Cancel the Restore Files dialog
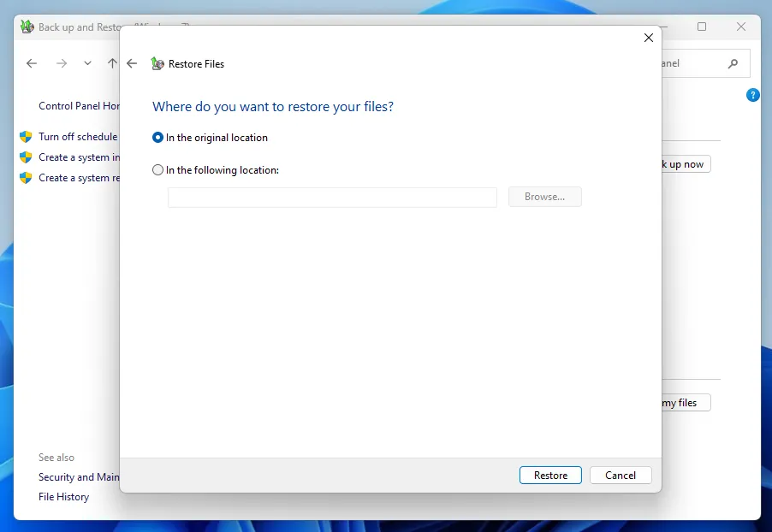The image size is (772, 532). click(x=620, y=476)
